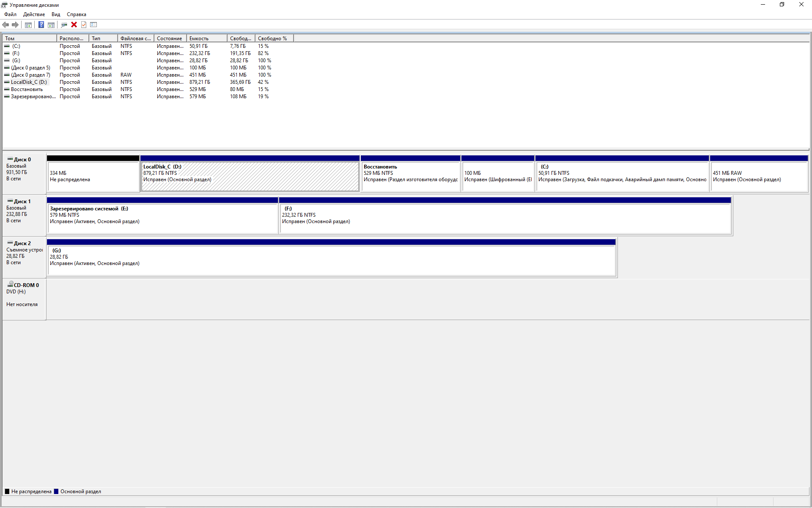Select the LocalDisk_C (D:) row in the list
The image size is (812, 508).
(x=148, y=82)
